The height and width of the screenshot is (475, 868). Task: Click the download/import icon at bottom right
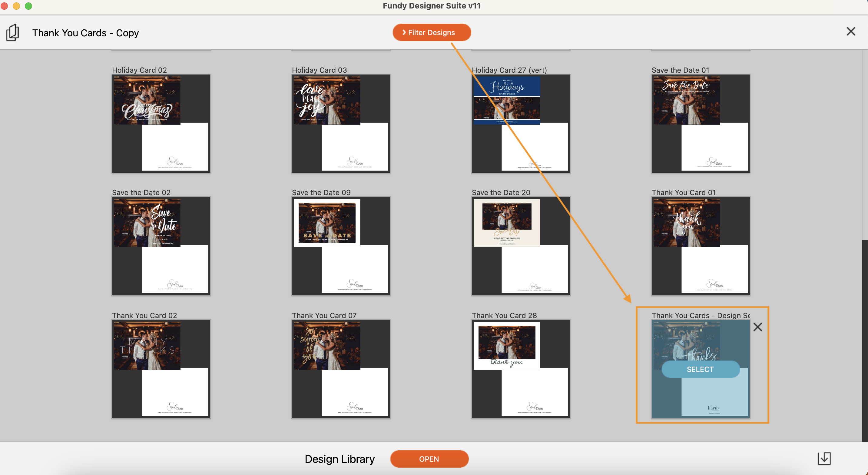coord(824,458)
